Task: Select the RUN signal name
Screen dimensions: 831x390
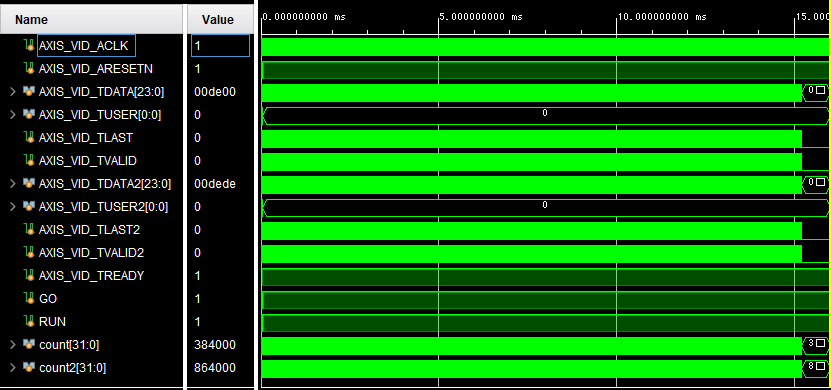Action: pos(52,322)
